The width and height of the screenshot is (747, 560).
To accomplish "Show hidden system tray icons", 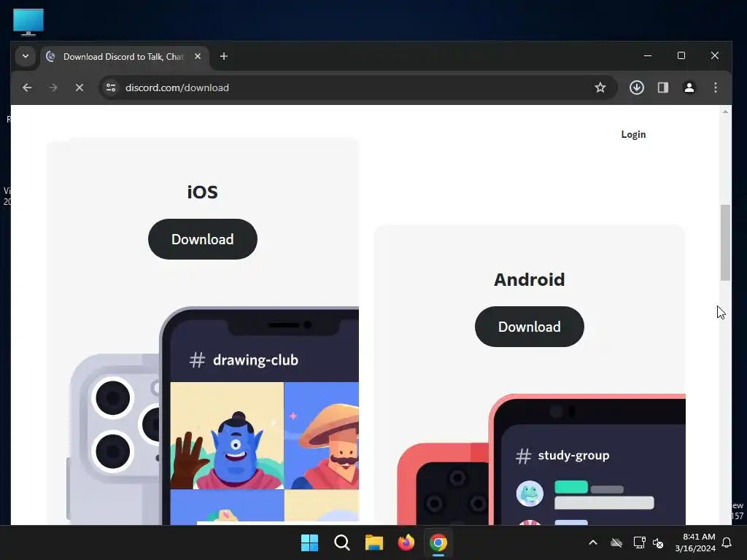I will (x=593, y=542).
